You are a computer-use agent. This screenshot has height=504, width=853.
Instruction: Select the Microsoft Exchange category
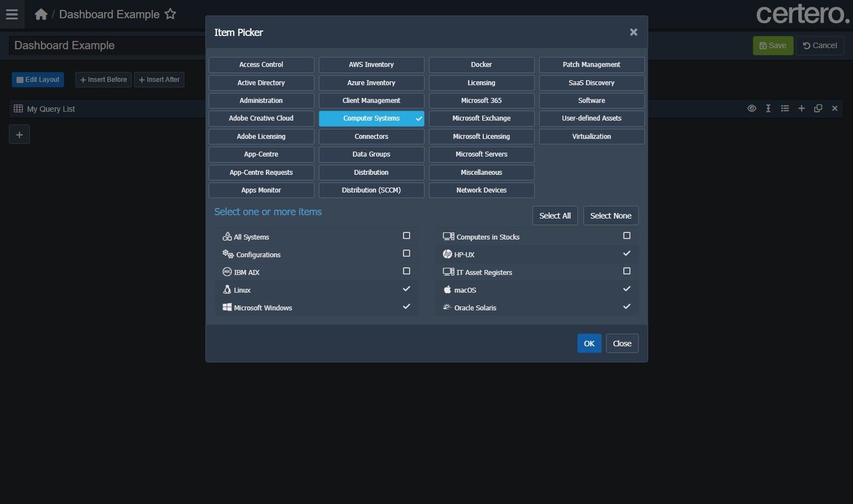coord(482,118)
